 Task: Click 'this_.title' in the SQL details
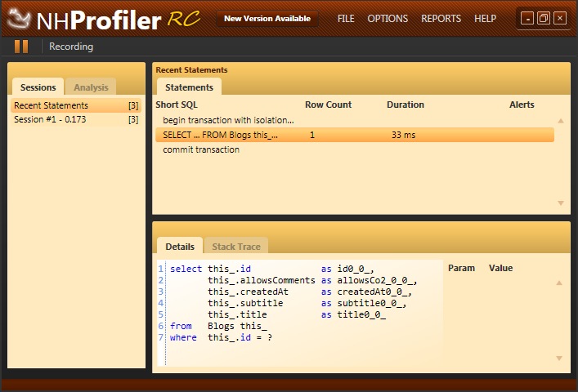click(237, 314)
